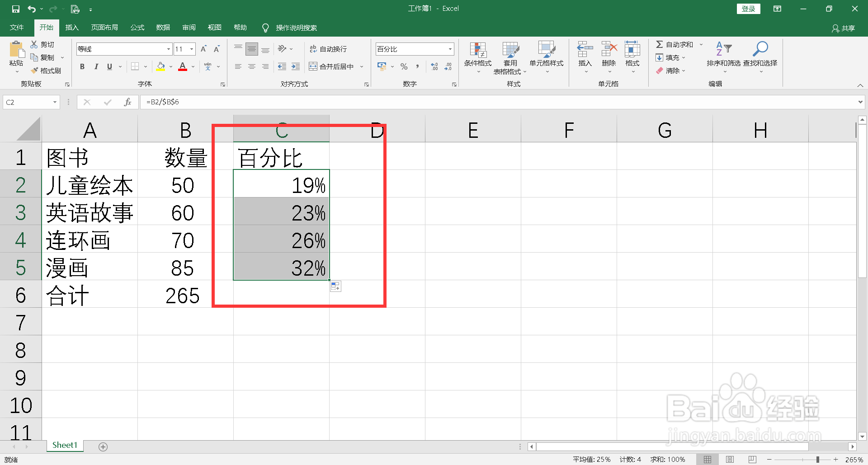Click the accounting number format icon

[x=382, y=66]
